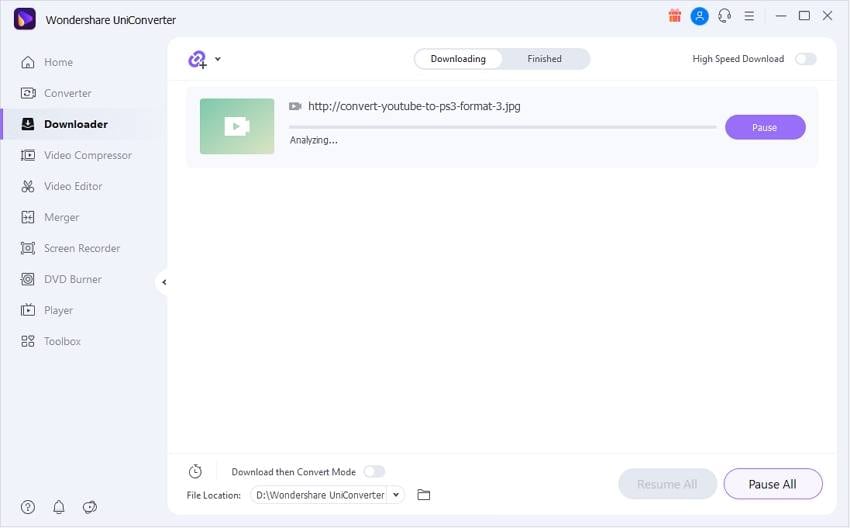The width and height of the screenshot is (850, 528).
Task: Open the help question mark icon
Action: (28, 507)
